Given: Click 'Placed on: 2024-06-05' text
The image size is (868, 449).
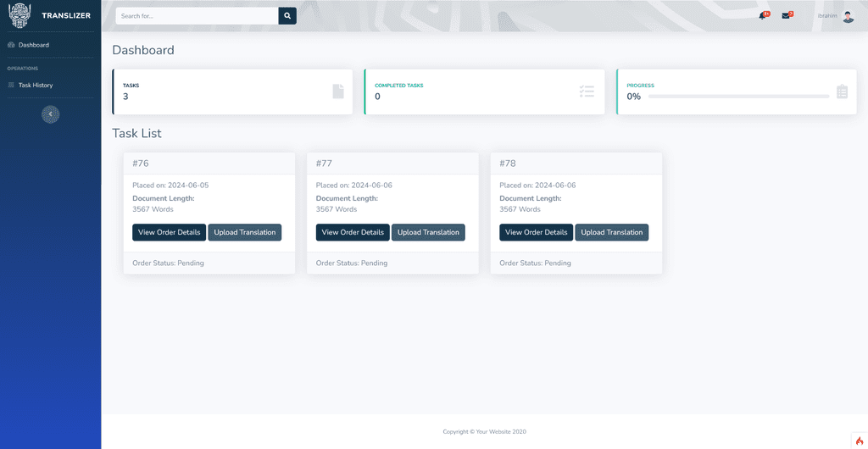Looking at the screenshot, I should pyautogui.click(x=170, y=186).
